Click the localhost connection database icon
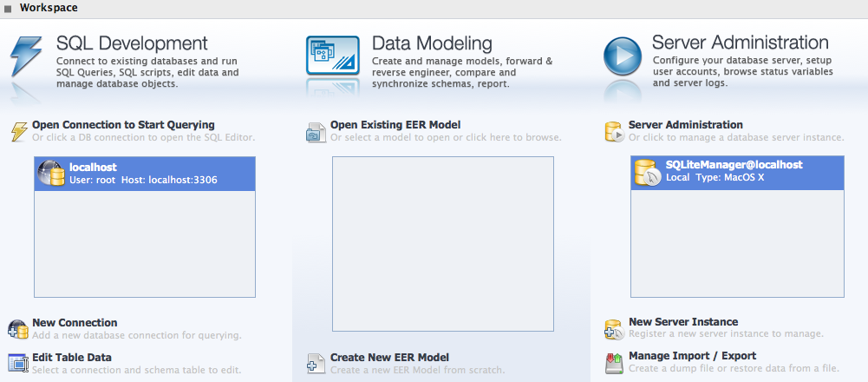 click(51, 173)
